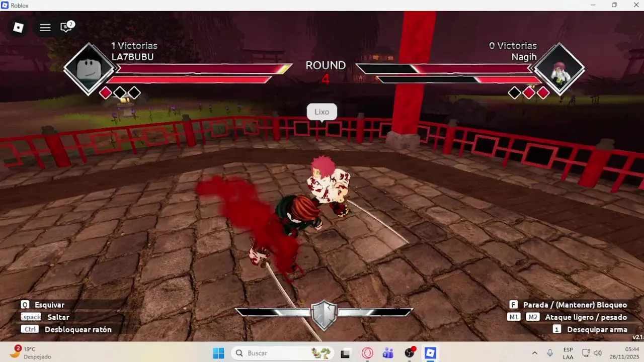This screenshot has width=644, height=362.
Task: Click Nagih's empty black round diamond
Action: pyautogui.click(x=514, y=93)
